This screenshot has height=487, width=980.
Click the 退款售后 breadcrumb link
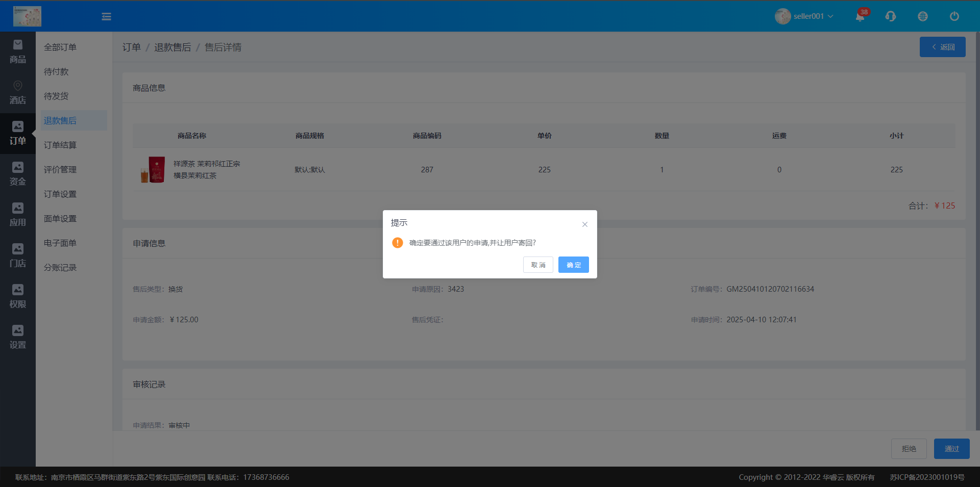[173, 47]
